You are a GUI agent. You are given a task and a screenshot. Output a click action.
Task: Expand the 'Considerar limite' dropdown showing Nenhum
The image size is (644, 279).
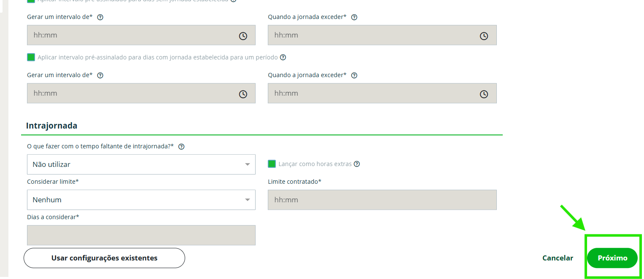pyautogui.click(x=141, y=200)
